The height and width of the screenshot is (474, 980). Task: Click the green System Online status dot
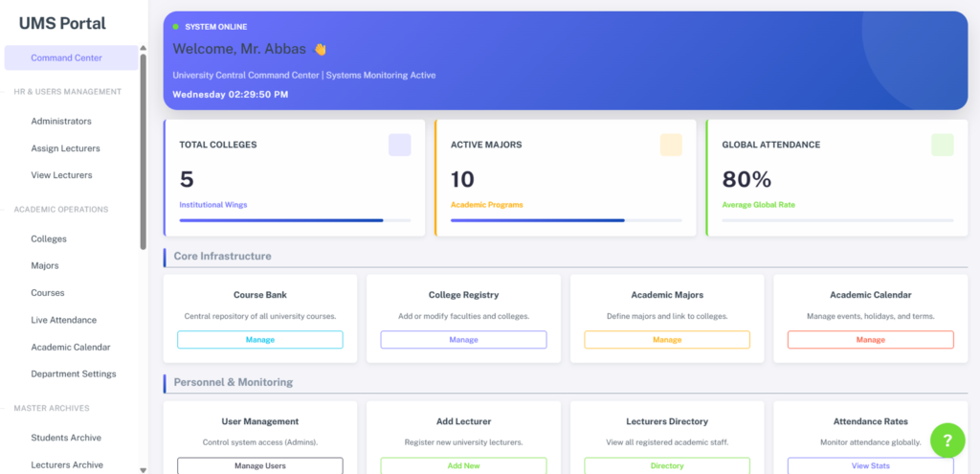(176, 27)
